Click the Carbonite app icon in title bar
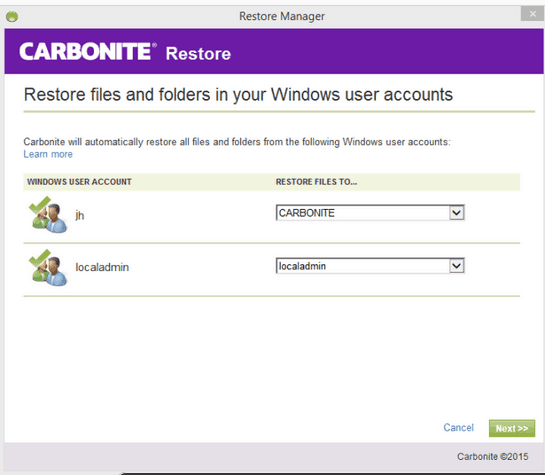 (x=12, y=16)
